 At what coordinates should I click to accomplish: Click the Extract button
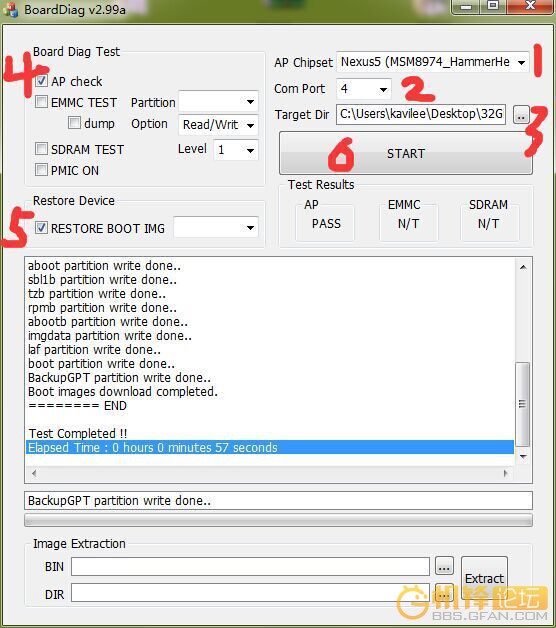pyautogui.click(x=484, y=578)
